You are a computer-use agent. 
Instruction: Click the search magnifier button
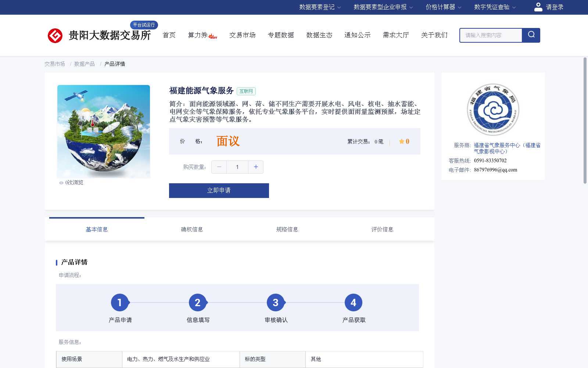[x=531, y=35]
